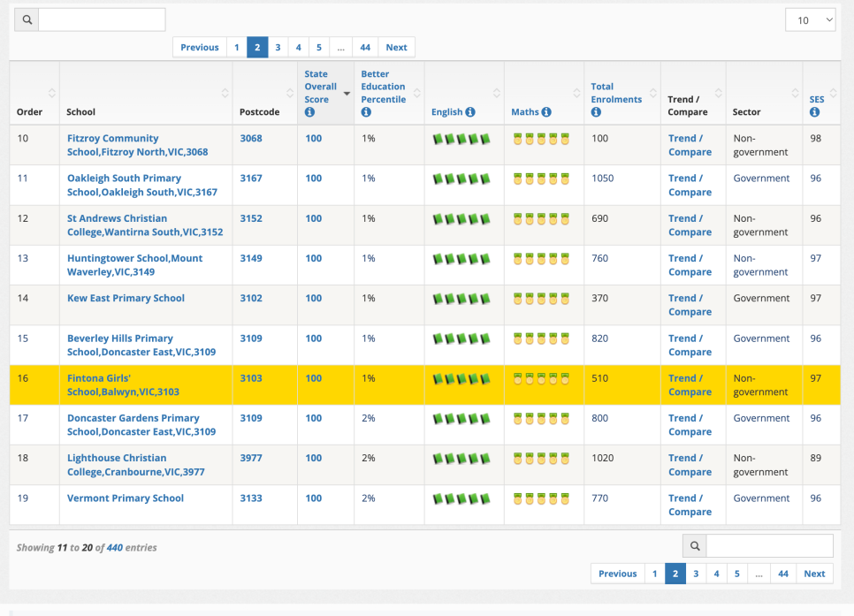Click the info icon beside English header
The image size is (854, 616).
[x=470, y=112]
